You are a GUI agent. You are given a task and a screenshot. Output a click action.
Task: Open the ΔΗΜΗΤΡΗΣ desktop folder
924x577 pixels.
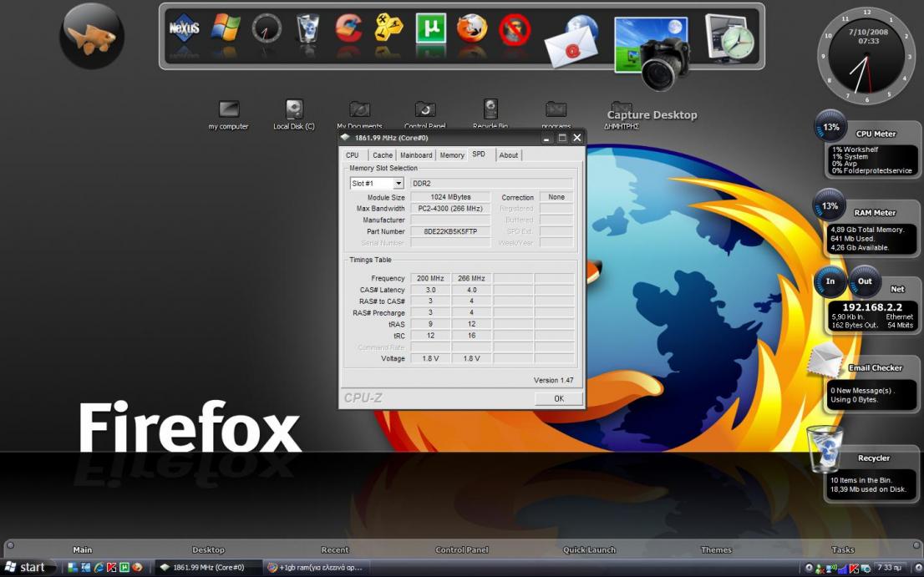click(x=621, y=114)
